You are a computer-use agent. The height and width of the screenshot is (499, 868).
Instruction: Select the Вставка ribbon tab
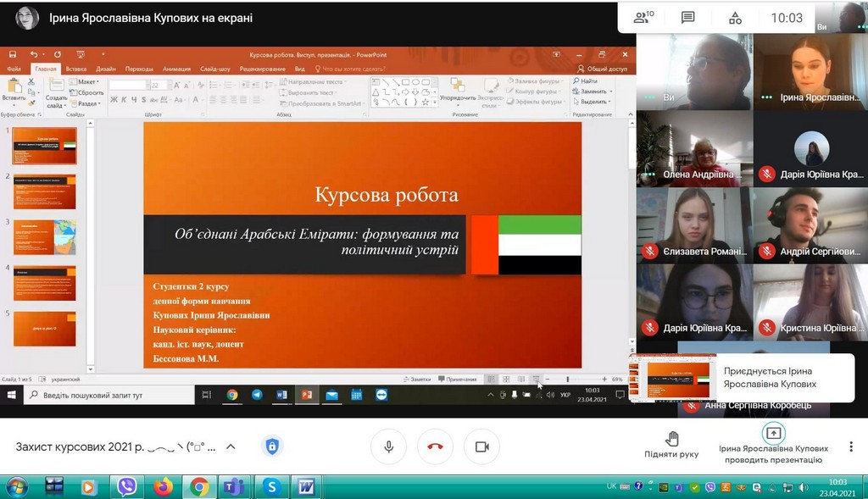[76, 69]
